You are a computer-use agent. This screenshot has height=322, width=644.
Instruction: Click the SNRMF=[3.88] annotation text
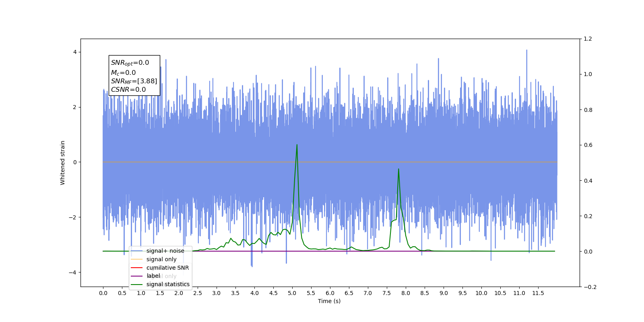click(x=134, y=81)
